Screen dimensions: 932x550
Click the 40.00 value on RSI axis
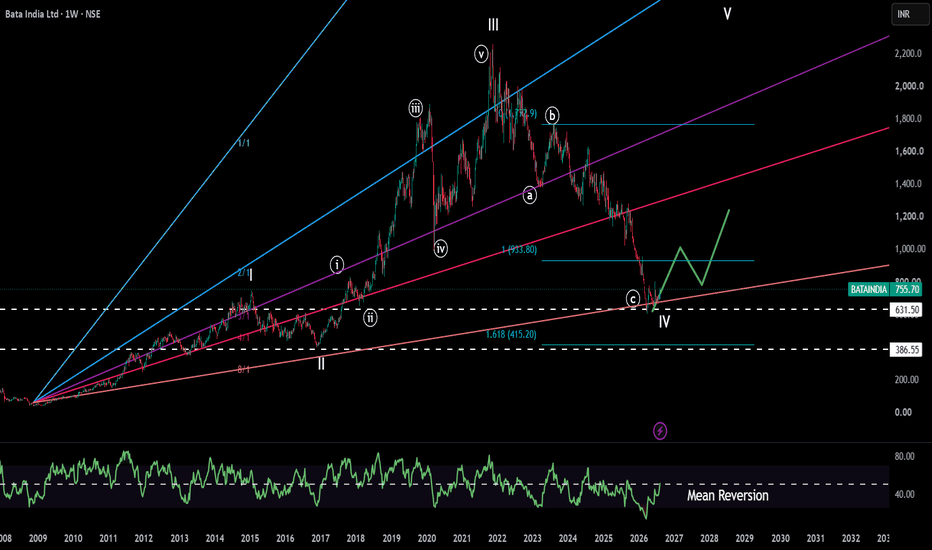(904, 494)
